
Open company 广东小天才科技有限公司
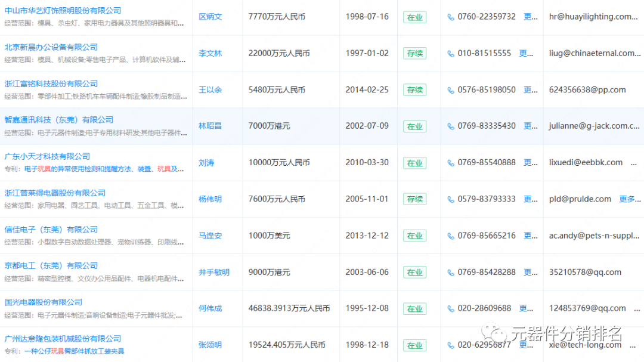pos(47,157)
